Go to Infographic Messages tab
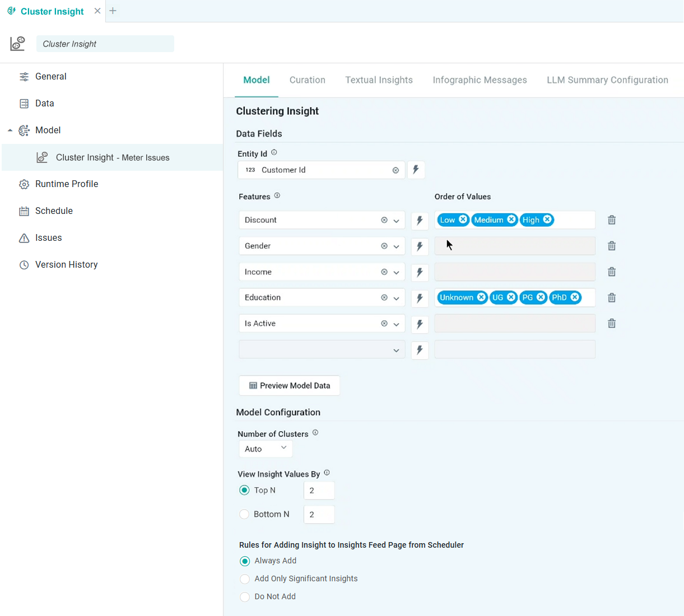The height and width of the screenshot is (616, 684). pyautogui.click(x=480, y=80)
